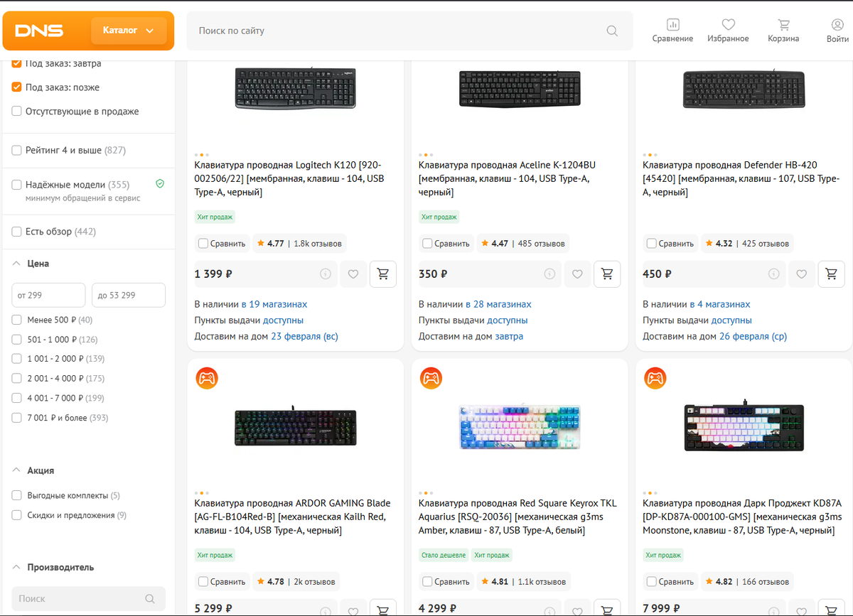Image resolution: width=853 pixels, height=616 pixels.
Task: Click gaming badge on Дарк Проджект KD87A card
Action: click(655, 378)
